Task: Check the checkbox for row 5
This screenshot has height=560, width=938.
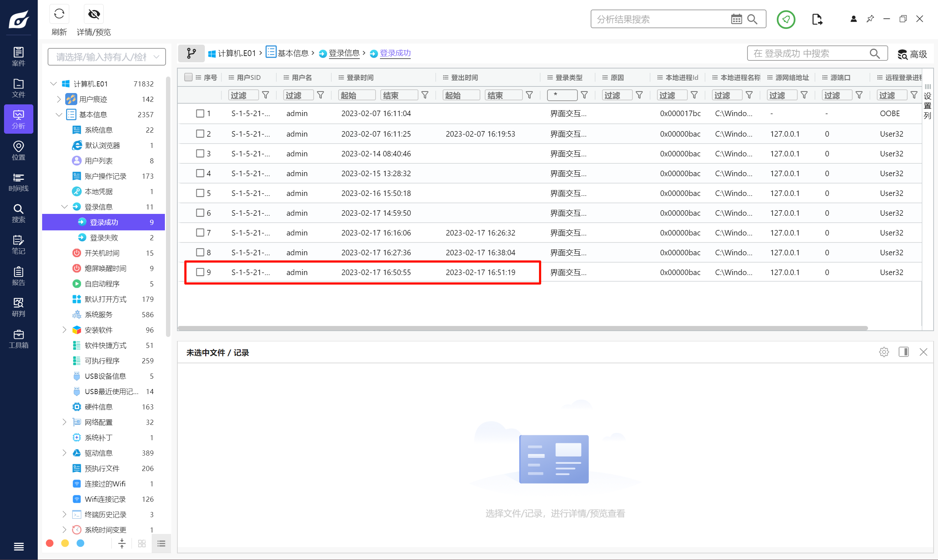Action: (x=200, y=193)
